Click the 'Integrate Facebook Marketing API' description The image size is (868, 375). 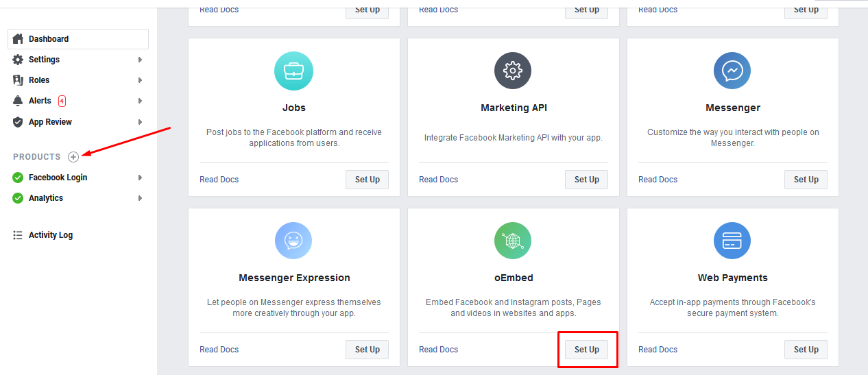point(514,138)
